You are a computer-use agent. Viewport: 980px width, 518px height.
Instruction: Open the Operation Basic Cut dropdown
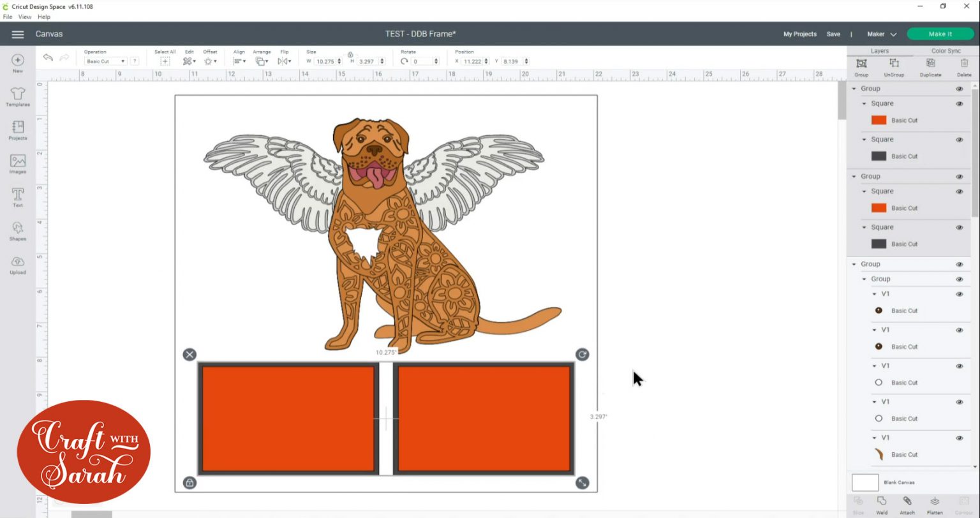pos(106,61)
